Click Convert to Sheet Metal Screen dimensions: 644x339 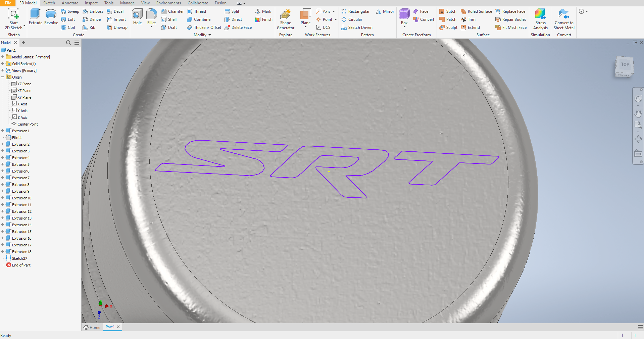click(564, 19)
